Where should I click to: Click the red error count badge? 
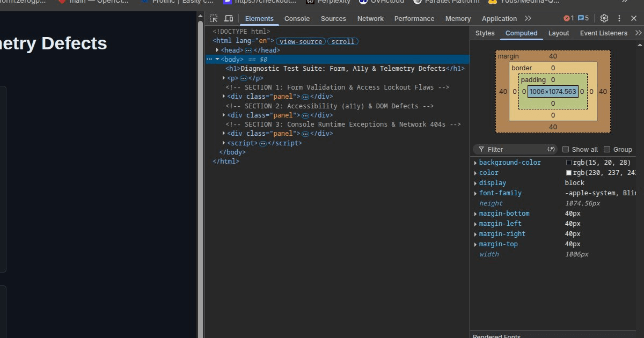568,18
